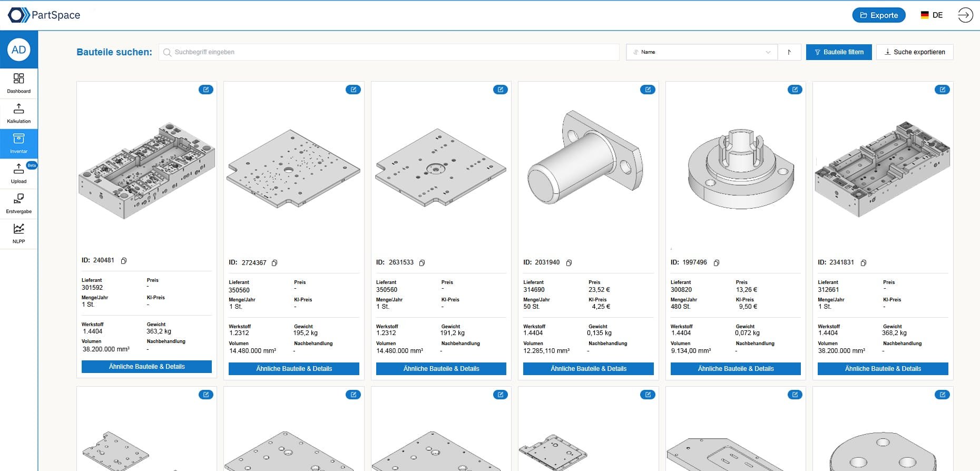Click the AD user avatar
980x471 pixels.
pyautogui.click(x=19, y=50)
